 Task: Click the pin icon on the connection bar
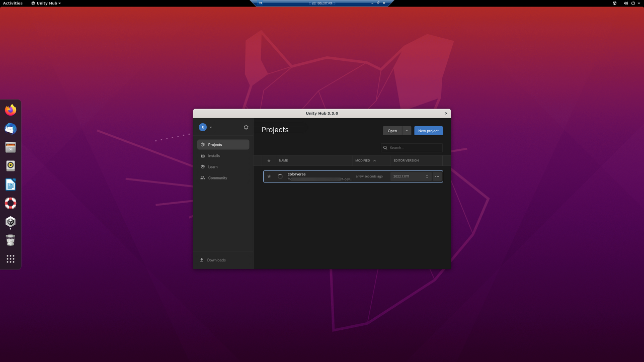[261, 3]
